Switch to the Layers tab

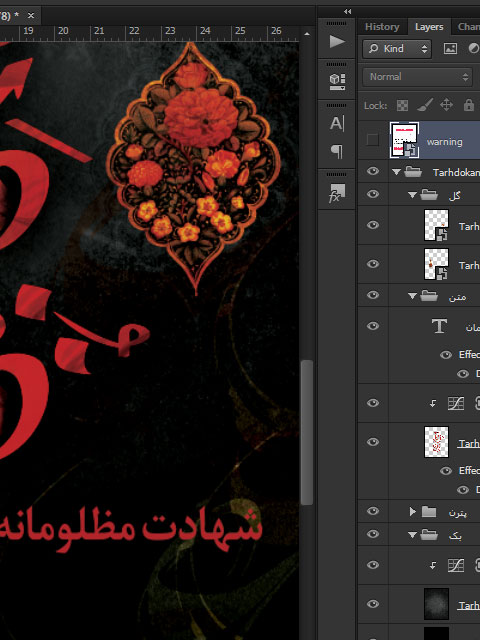[429, 27]
